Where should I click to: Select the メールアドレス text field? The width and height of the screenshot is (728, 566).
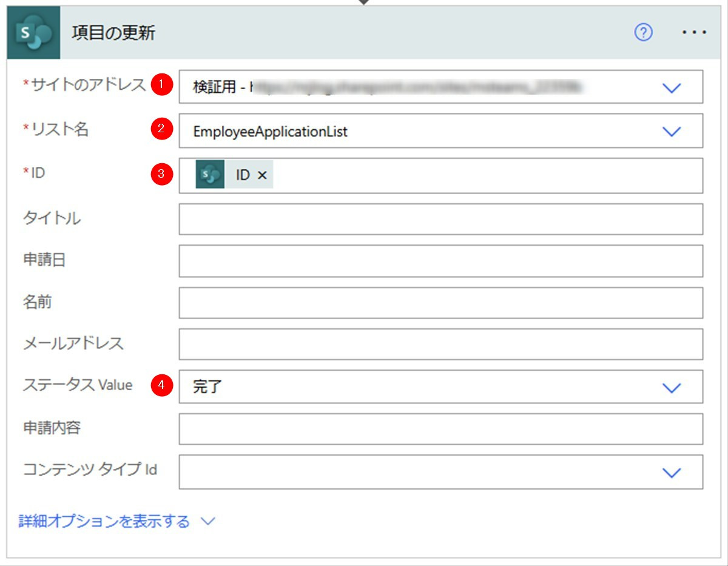pos(440,344)
